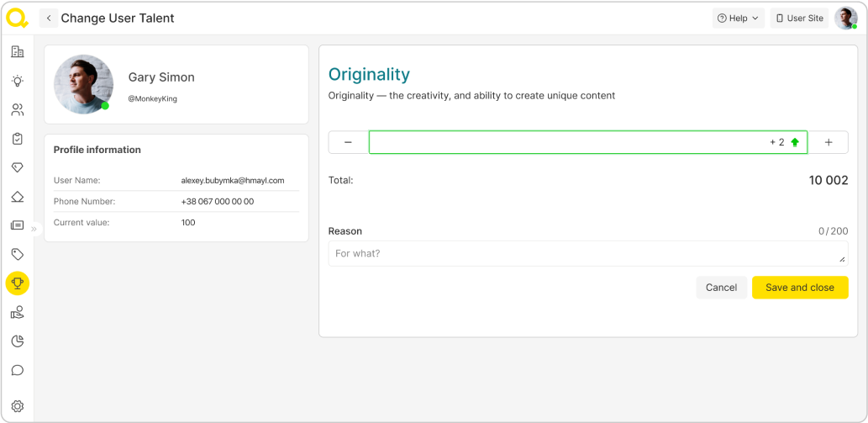This screenshot has height=423, width=868.
Task: Open the building icon in sidebar
Action: click(x=17, y=52)
